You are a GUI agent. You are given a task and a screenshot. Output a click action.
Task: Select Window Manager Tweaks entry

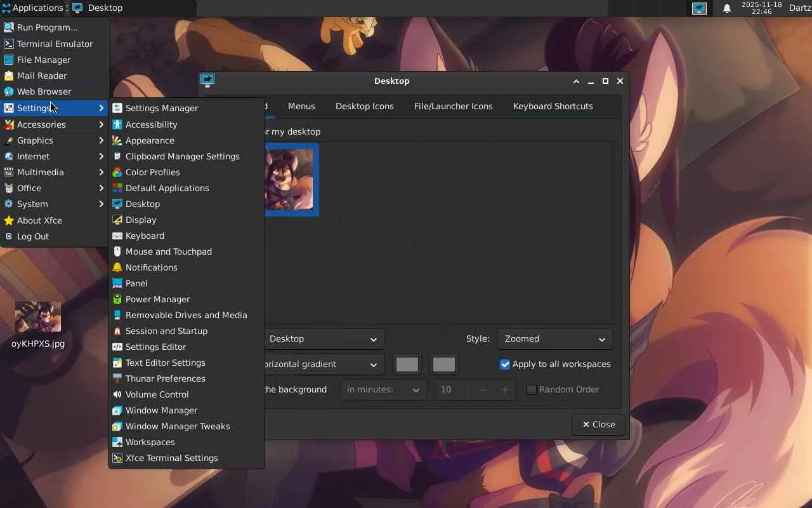(187, 426)
